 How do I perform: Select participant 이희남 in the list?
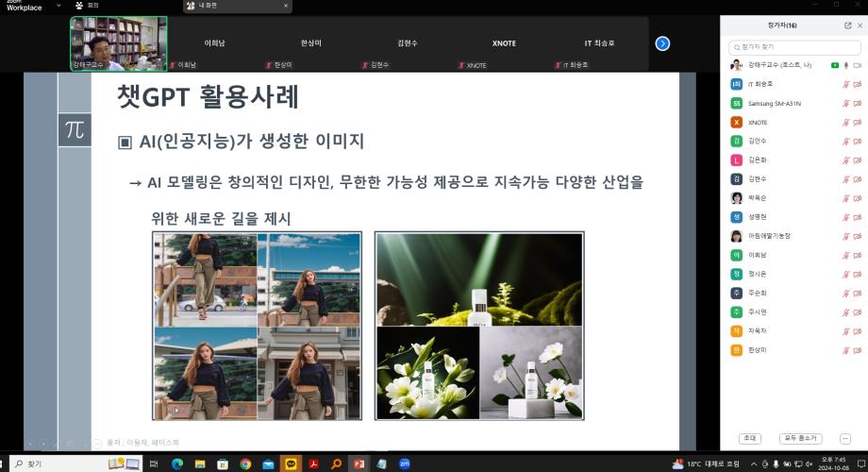click(795, 255)
